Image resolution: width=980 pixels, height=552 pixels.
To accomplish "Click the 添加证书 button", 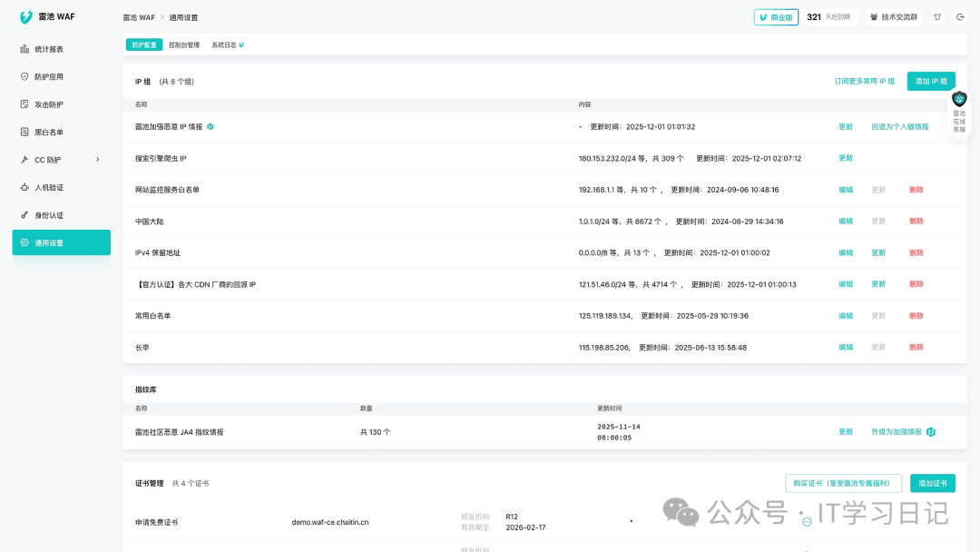I will pos(932,483).
